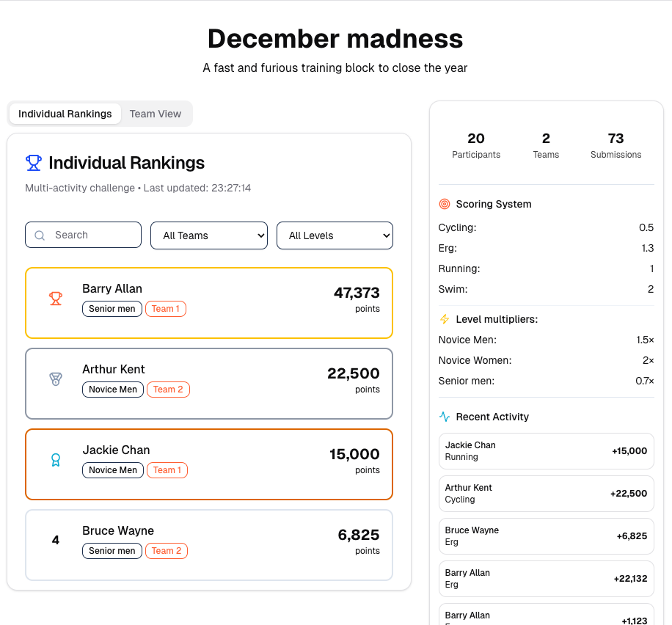Select the Individual Rankings tab
Screen dimensions: 672x625
pyautogui.click(x=65, y=114)
